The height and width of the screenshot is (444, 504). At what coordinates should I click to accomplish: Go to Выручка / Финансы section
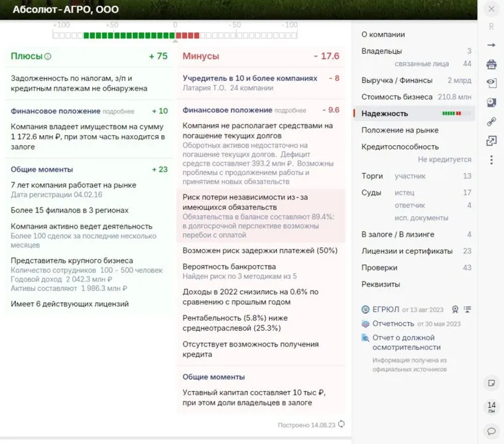click(x=397, y=80)
